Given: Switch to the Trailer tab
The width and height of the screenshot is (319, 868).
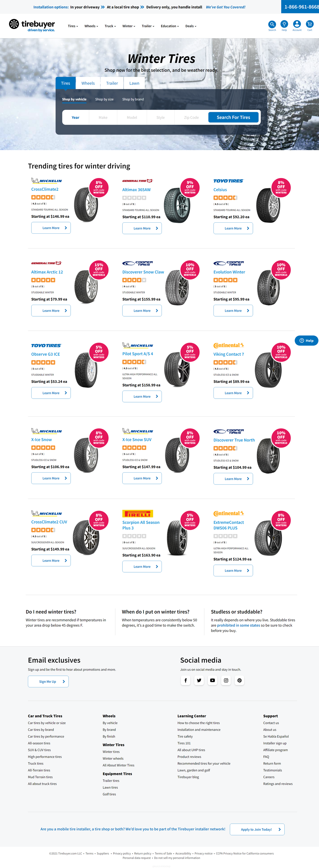Looking at the screenshot, I should point(112,83).
